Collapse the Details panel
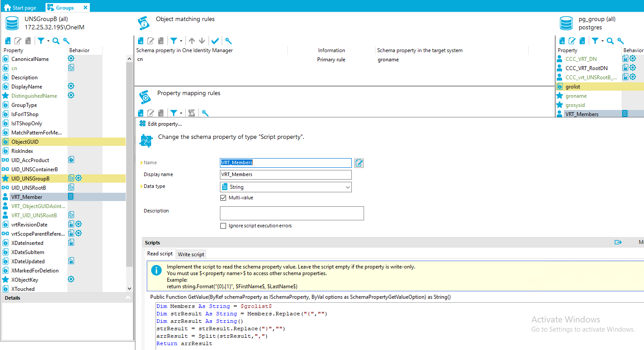This screenshot has width=644, height=350. click(x=128, y=298)
